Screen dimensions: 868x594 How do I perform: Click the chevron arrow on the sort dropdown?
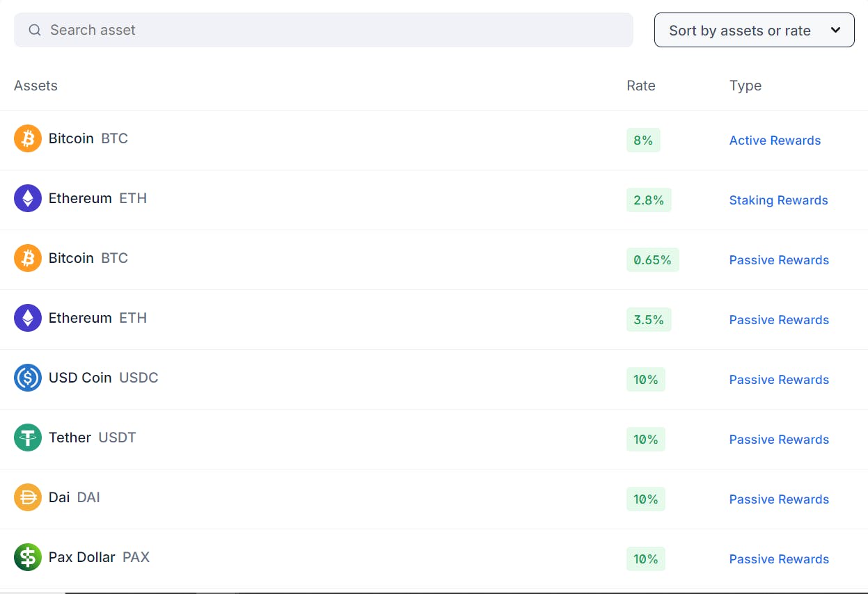pos(836,30)
